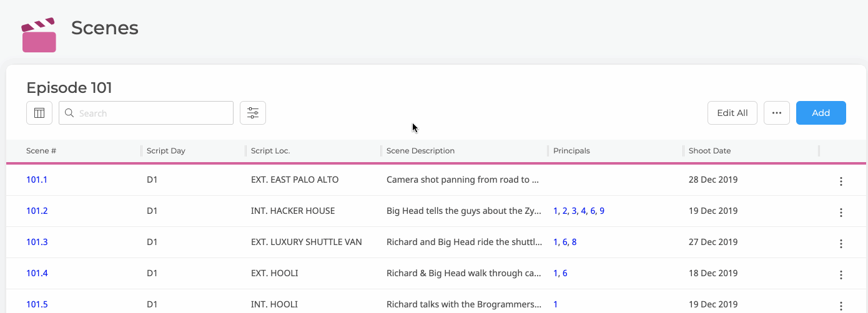Select INT. HACKER HOUSE location cell
Viewport: 868px width, 313px height.
point(293,211)
